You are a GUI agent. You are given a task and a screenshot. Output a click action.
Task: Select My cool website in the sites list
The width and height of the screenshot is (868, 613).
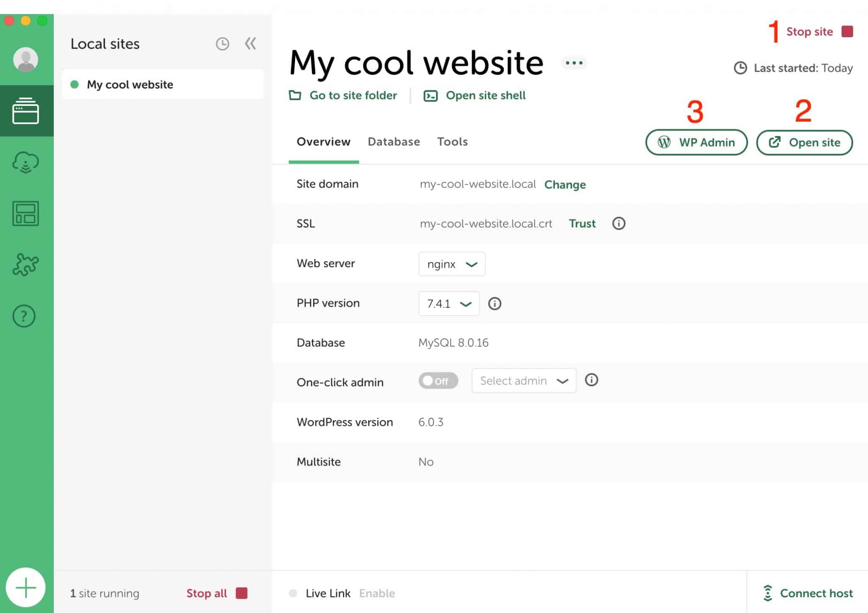pyautogui.click(x=129, y=84)
